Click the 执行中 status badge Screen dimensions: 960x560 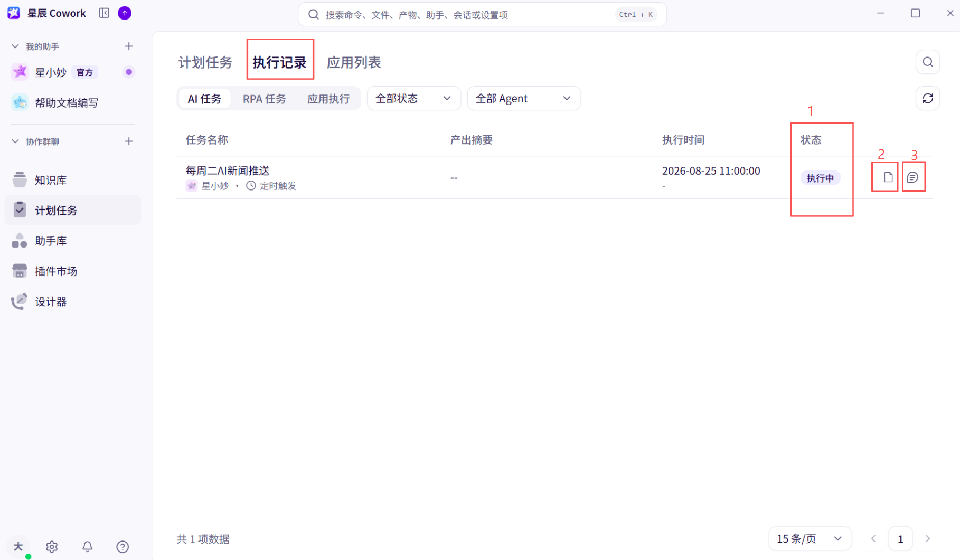pos(820,178)
